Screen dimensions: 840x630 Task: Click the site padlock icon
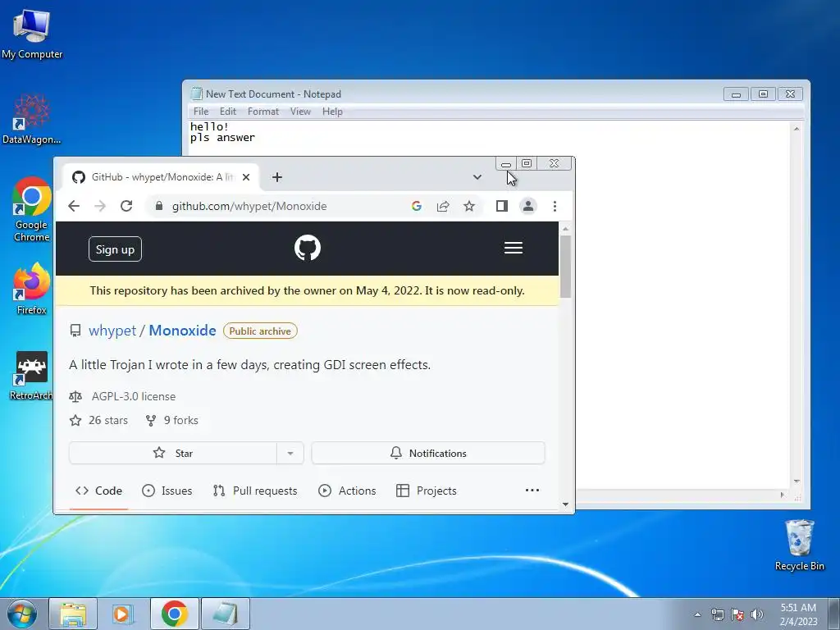[158, 206]
